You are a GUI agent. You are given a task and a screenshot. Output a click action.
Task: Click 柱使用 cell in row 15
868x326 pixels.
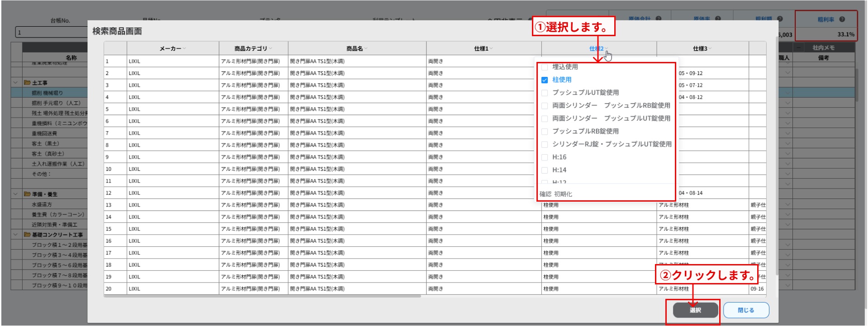pos(599,229)
